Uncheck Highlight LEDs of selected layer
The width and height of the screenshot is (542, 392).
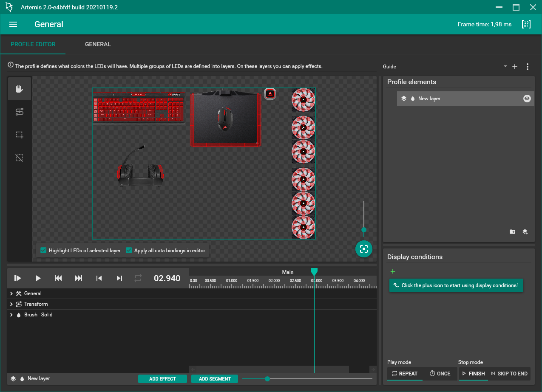[x=43, y=251]
